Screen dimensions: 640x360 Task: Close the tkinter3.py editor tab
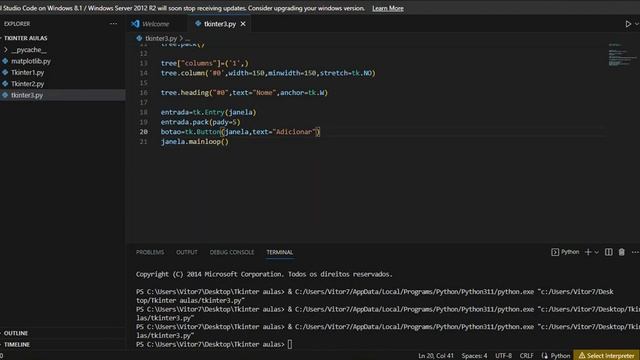point(243,24)
